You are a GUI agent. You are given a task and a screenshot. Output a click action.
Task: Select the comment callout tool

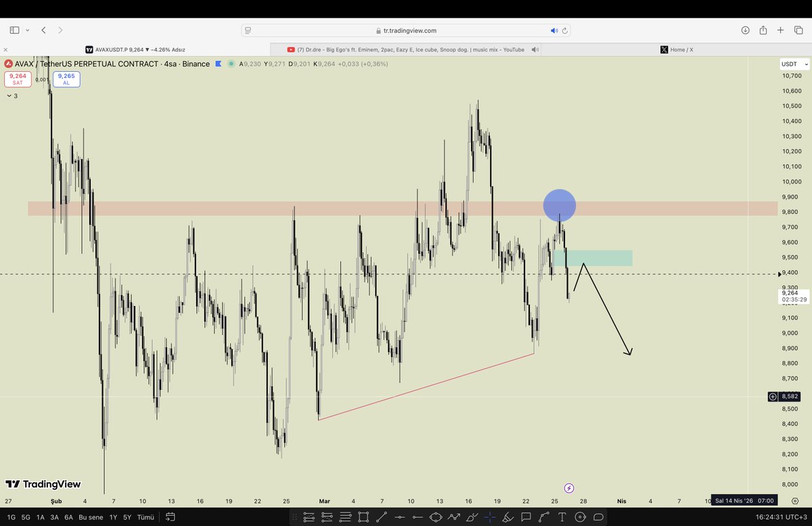click(x=526, y=517)
